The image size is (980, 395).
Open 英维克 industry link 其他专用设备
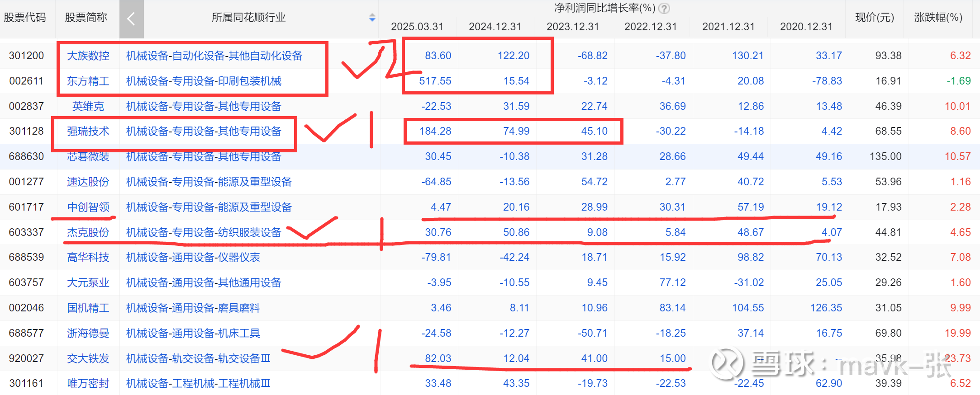pos(204,106)
